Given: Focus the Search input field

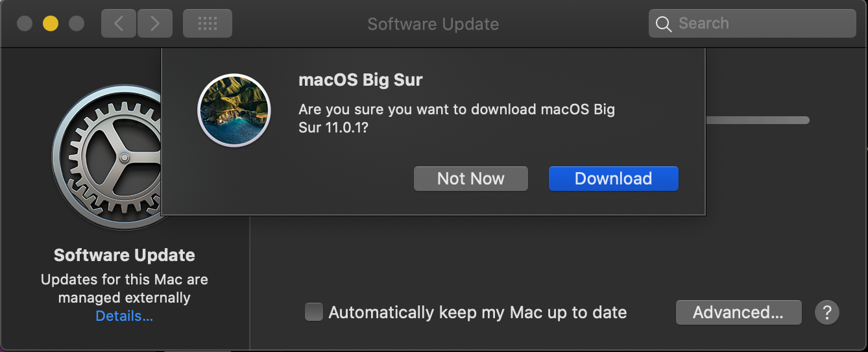Looking at the screenshot, I should click(x=759, y=24).
